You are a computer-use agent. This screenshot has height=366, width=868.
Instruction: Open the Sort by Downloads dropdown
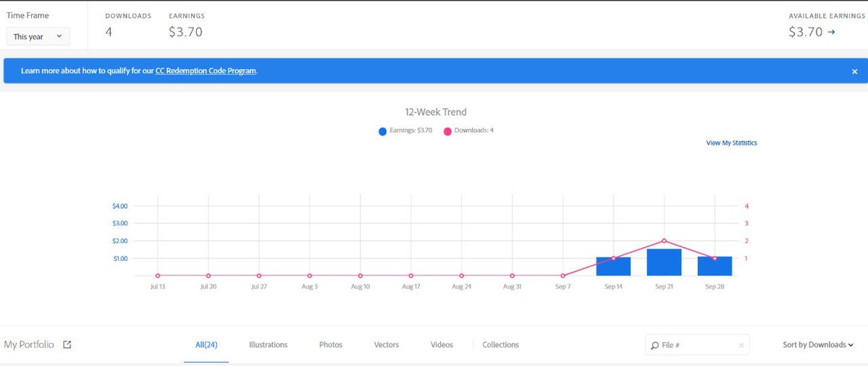817,345
